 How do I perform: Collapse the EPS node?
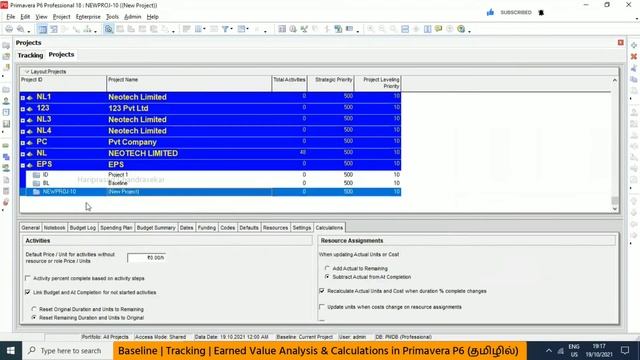(x=23, y=165)
